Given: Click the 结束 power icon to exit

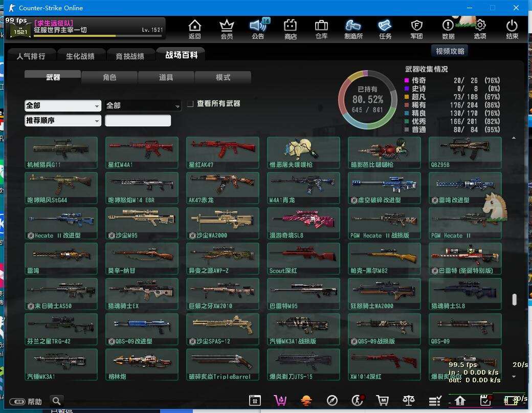Looking at the screenshot, I should (512, 29).
